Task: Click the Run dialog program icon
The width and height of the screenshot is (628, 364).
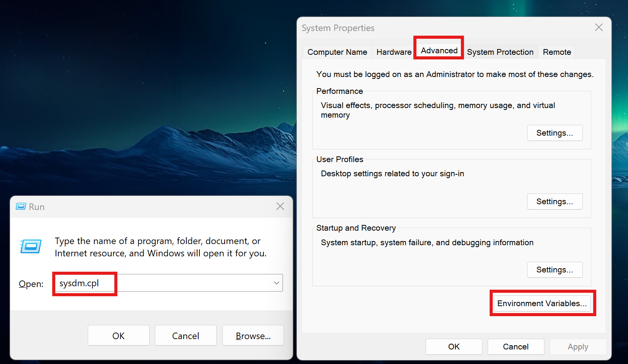Action: point(31,246)
